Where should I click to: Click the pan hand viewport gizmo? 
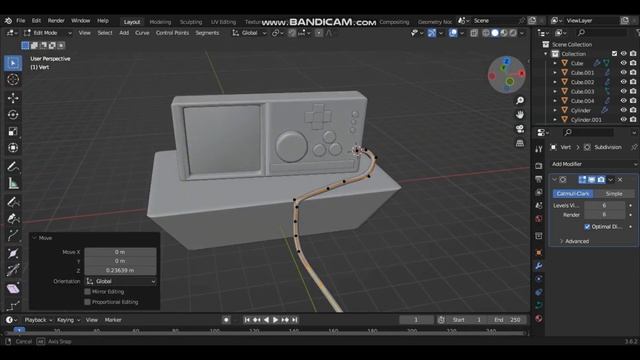point(520,115)
